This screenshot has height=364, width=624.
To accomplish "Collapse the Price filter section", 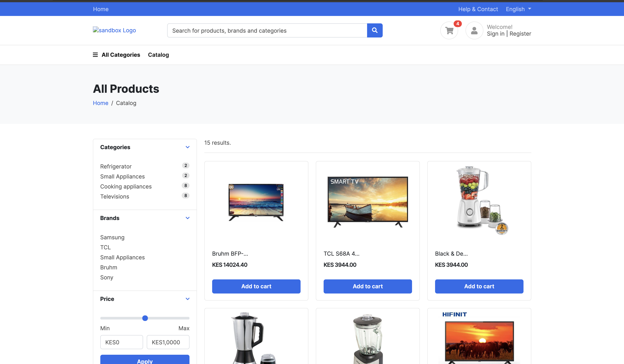I will click(x=187, y=299).
